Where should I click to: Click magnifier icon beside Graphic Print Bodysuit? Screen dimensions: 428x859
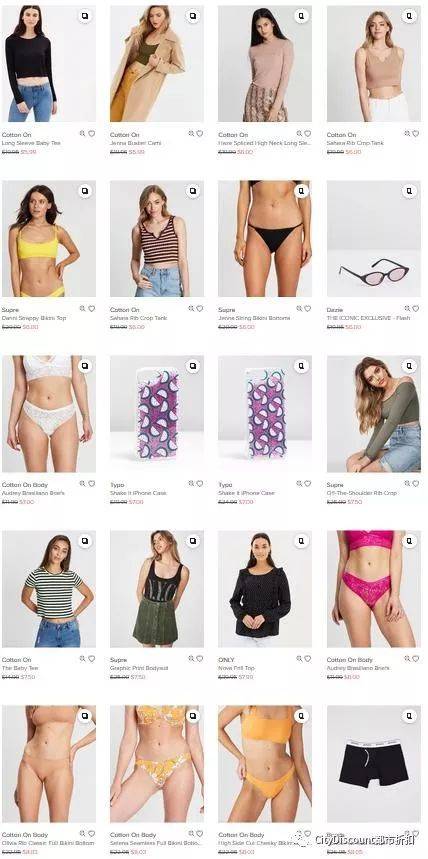191,658
